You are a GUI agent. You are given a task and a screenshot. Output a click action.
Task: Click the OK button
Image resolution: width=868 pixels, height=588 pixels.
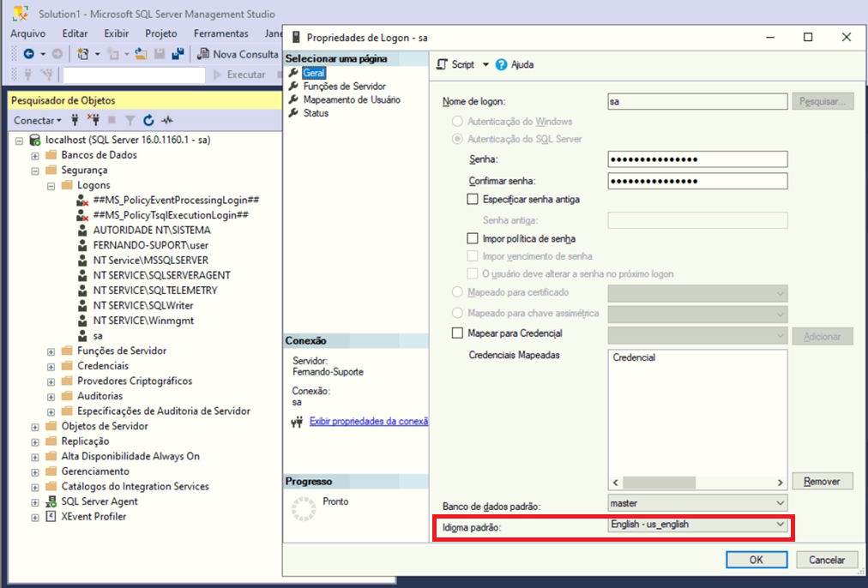[756, 560]
